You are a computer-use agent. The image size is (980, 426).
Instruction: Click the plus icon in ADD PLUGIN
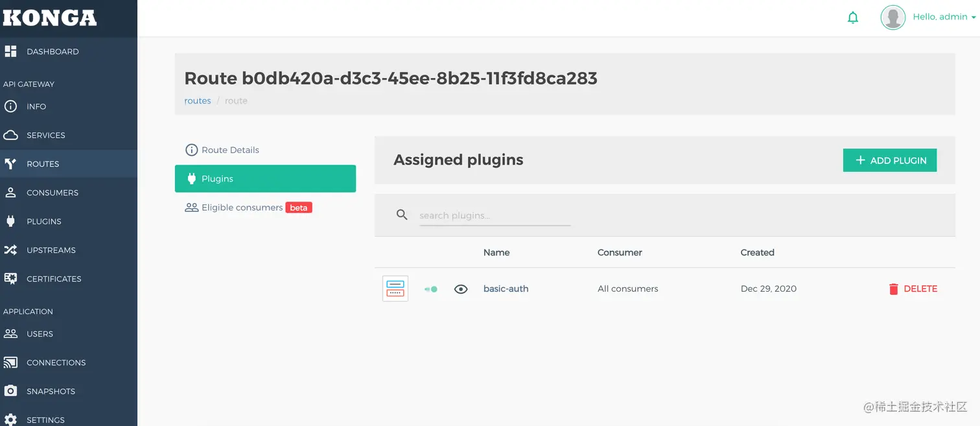(x=860, y=160)
